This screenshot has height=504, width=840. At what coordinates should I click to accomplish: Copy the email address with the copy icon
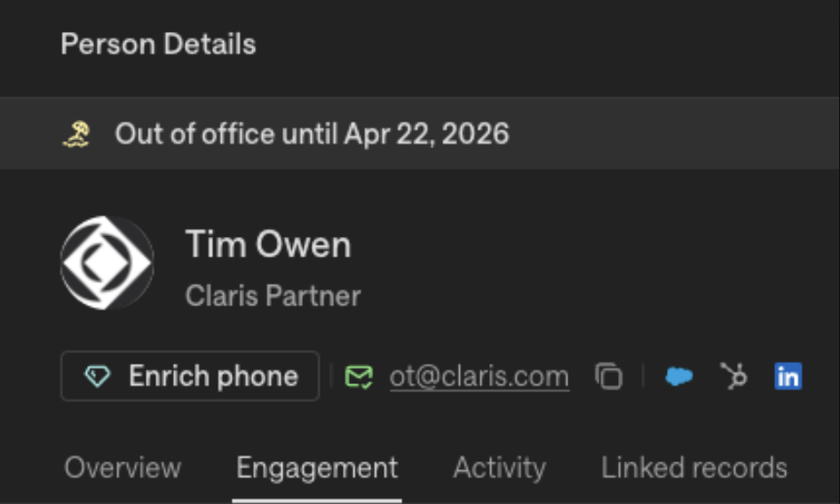608,376
